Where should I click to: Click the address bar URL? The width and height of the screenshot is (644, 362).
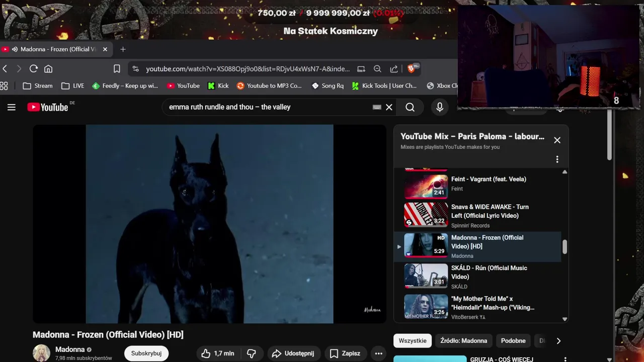[x=248, y=69]
